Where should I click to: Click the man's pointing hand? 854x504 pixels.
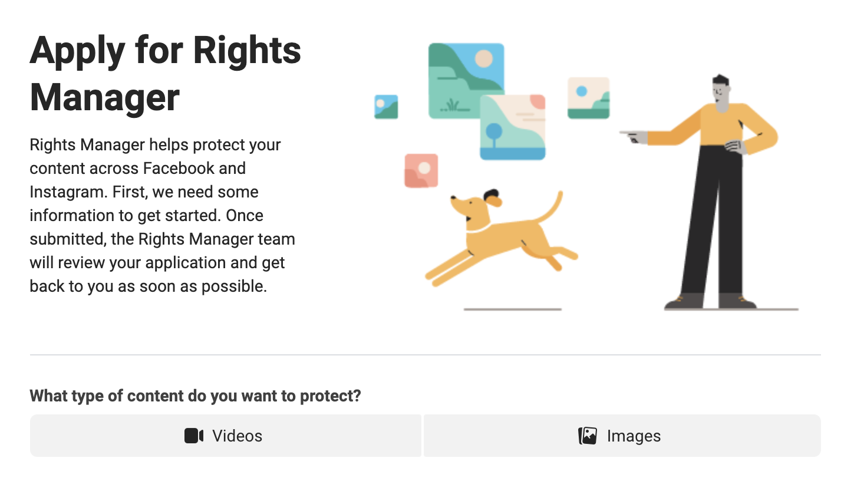634,137
